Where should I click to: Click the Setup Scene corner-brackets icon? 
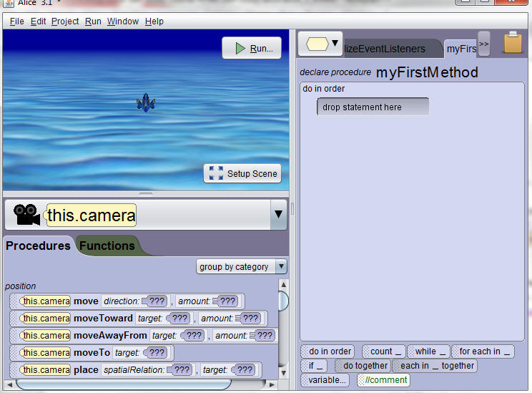(x=216, y=173)
